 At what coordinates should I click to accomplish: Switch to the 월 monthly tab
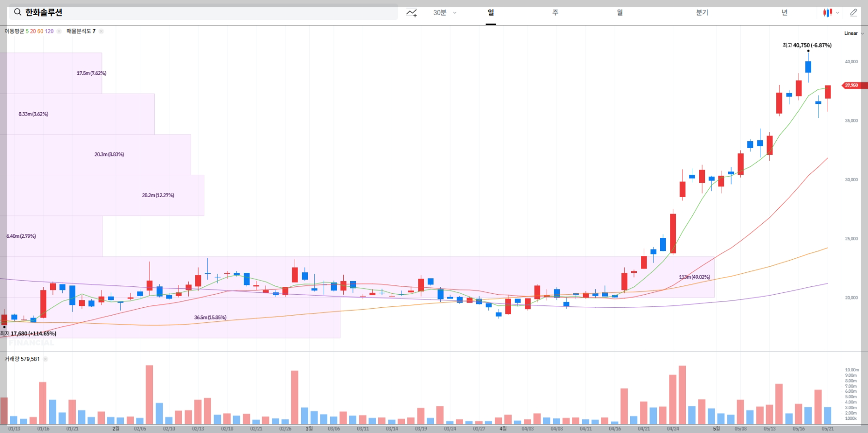[x=620, y=13]
